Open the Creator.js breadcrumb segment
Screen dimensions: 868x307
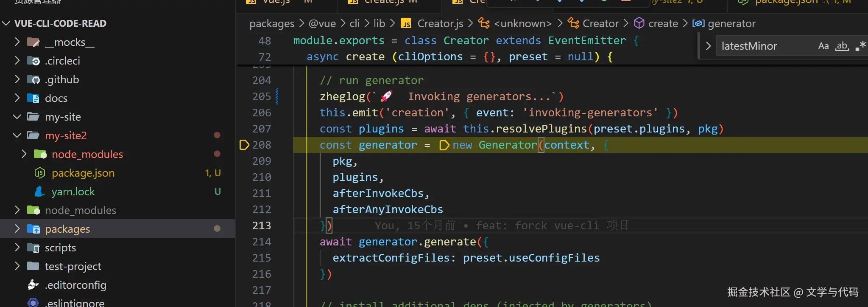coord(440,23)
